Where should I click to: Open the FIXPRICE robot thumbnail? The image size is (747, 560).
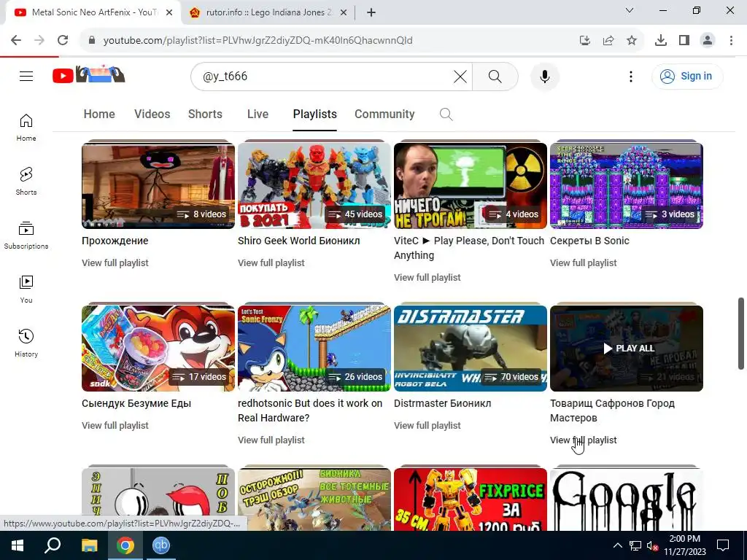[x=471, y=499]
